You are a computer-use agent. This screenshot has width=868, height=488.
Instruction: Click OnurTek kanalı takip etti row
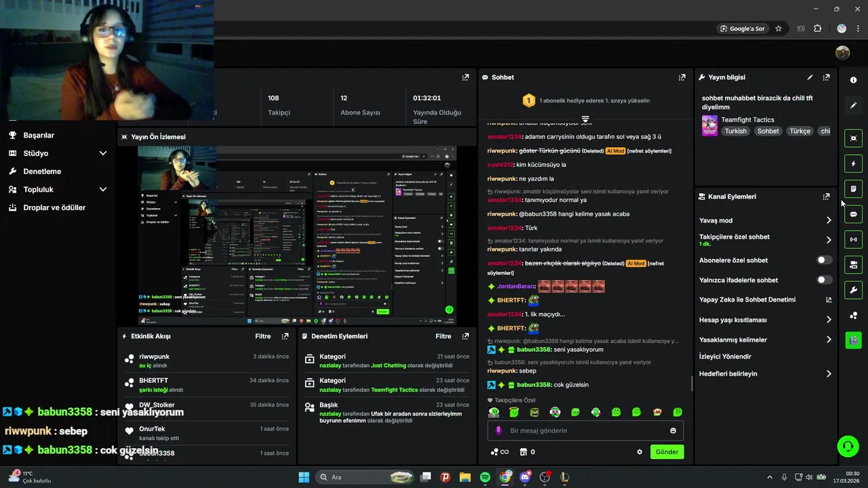(206, 433)
